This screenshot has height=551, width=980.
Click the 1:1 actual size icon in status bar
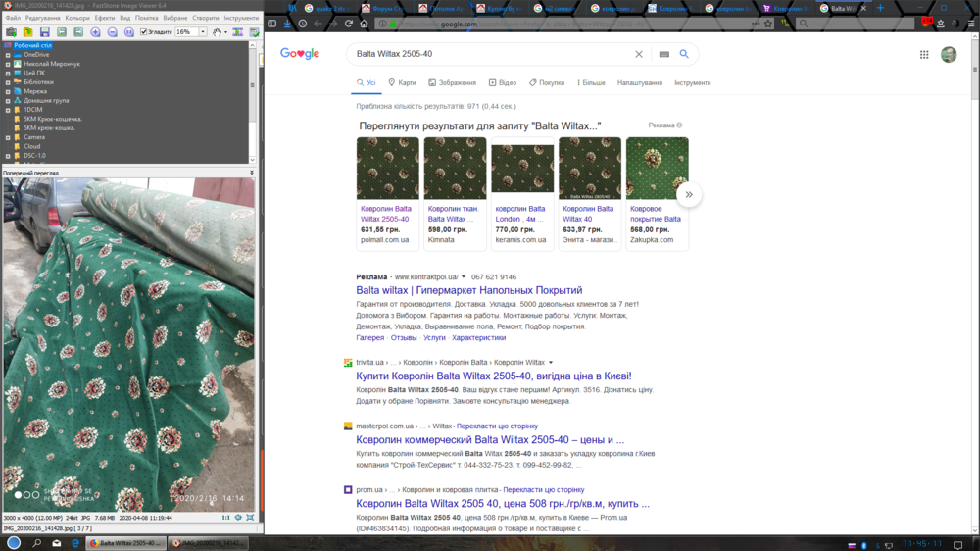pos(225,518)
